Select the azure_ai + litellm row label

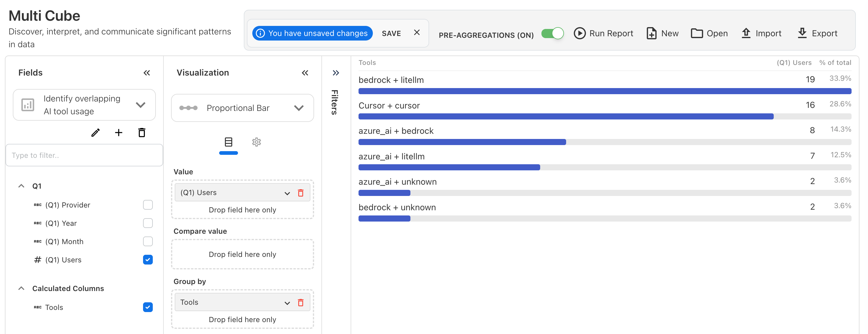(391, 157)
